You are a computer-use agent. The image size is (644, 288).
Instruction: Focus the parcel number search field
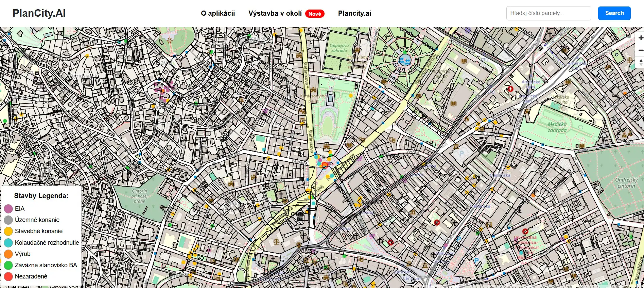[549, 13]
